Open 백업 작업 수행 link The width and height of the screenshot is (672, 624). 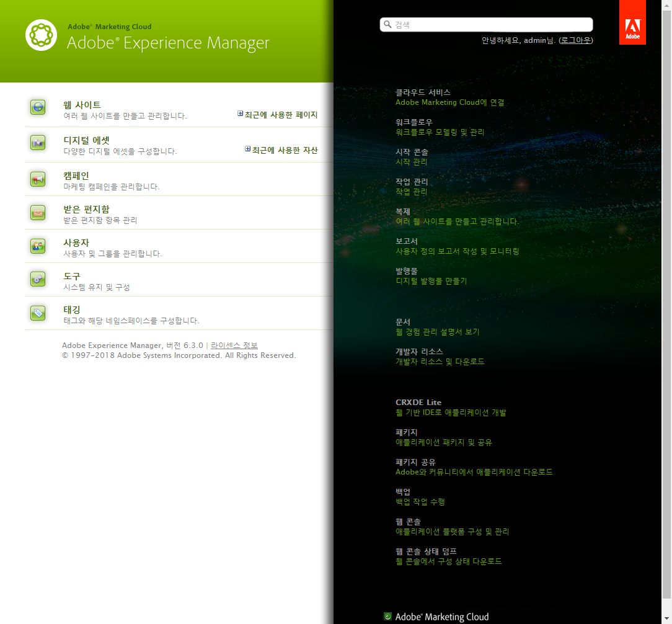coord(420,502)
